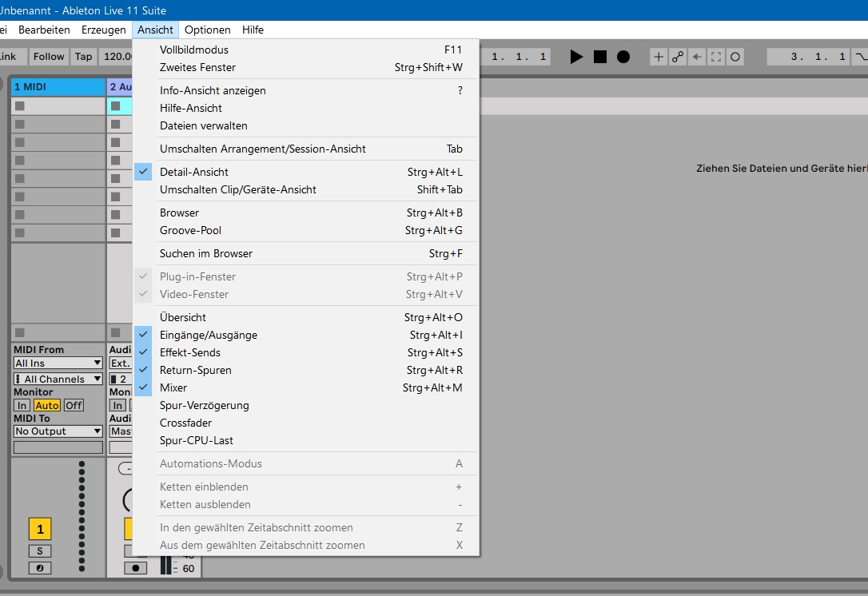Screen dimensions: 868x596
Task: Enable Spur-CPU-Last in the menu
Action: [x=305, y=441]
